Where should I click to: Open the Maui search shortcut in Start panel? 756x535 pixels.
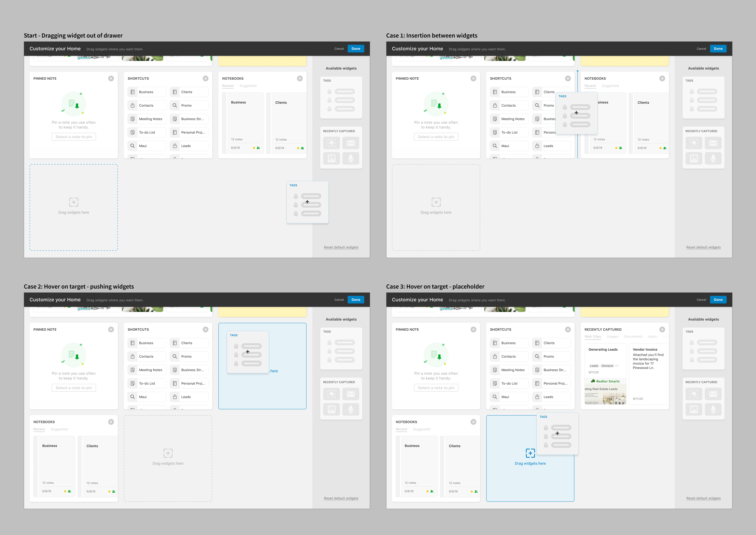tap(147, 146)
